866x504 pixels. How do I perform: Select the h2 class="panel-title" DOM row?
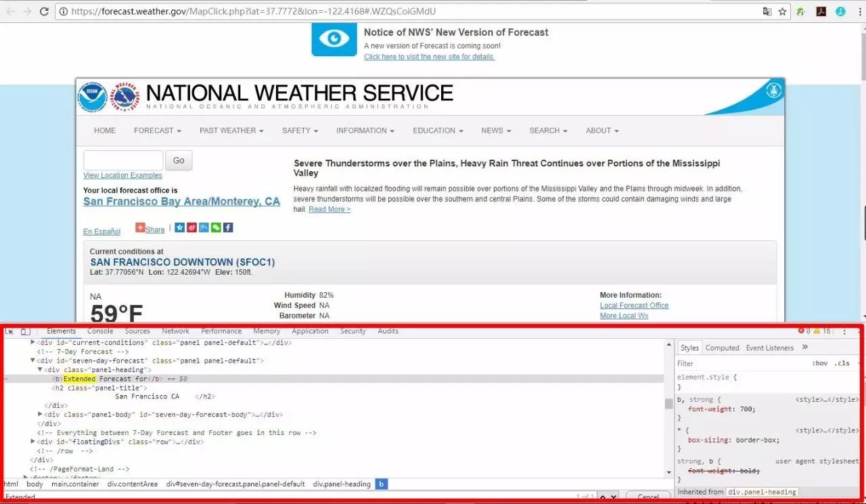99,388
